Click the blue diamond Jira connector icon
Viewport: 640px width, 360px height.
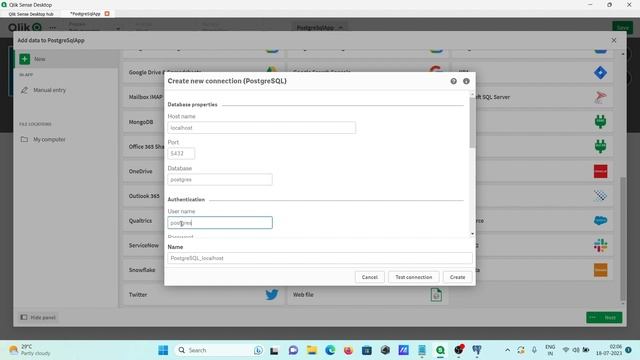(x=600, y=73)
